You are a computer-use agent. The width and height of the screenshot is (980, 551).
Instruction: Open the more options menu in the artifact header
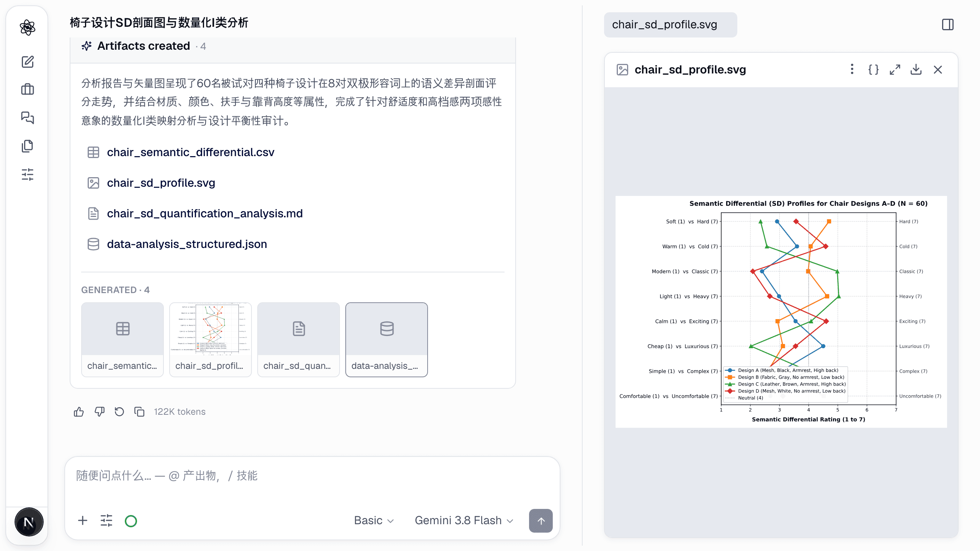pos(852,69)
